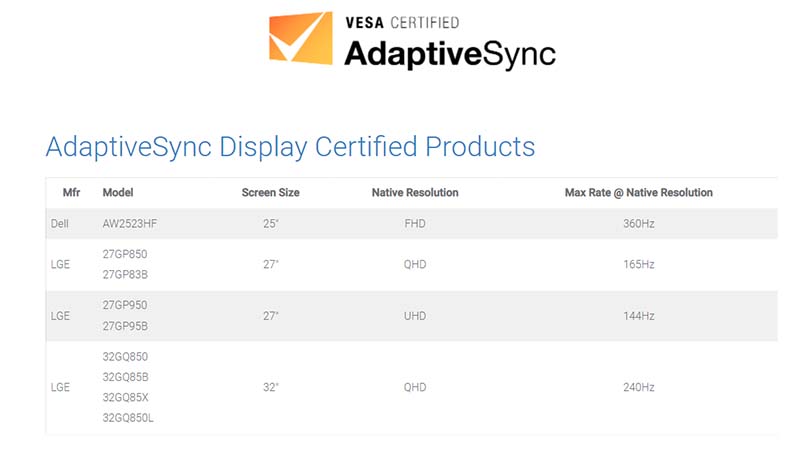This screenshot has height=461, width=800.
Task: Click the 240Hz max rate cell
Action: [x=638, y=387]
